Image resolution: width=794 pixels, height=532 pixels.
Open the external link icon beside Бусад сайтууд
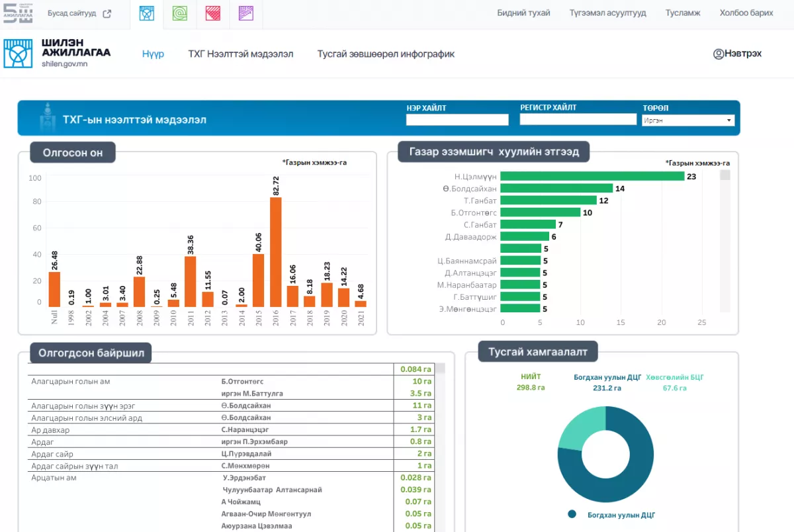[107, 13]
